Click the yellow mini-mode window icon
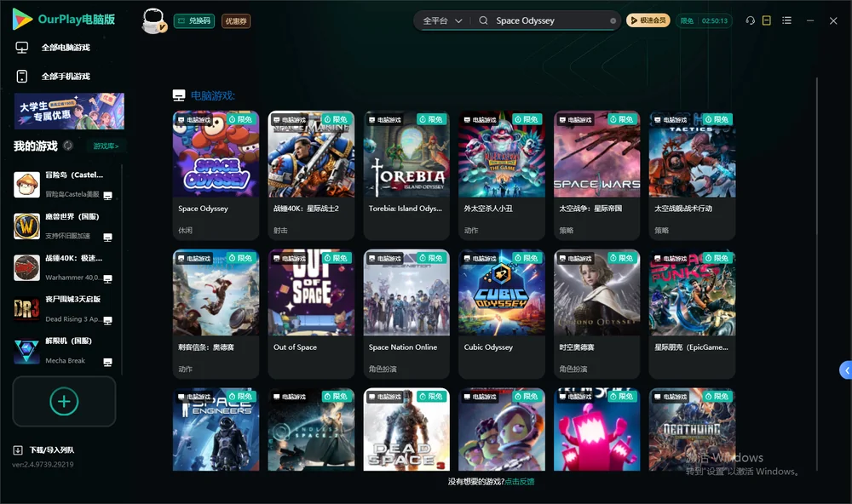852x504 pixels. tap(766, 20)
